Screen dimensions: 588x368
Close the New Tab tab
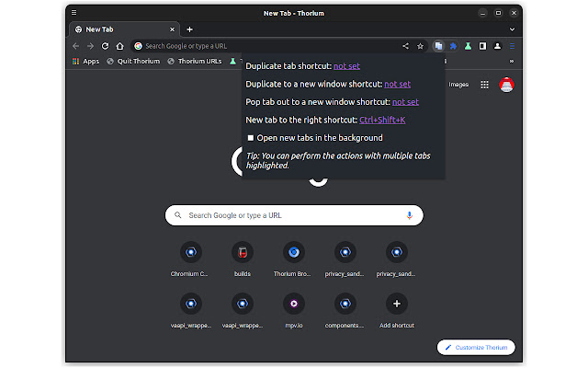pyautogui.click(x=172, y=29)
